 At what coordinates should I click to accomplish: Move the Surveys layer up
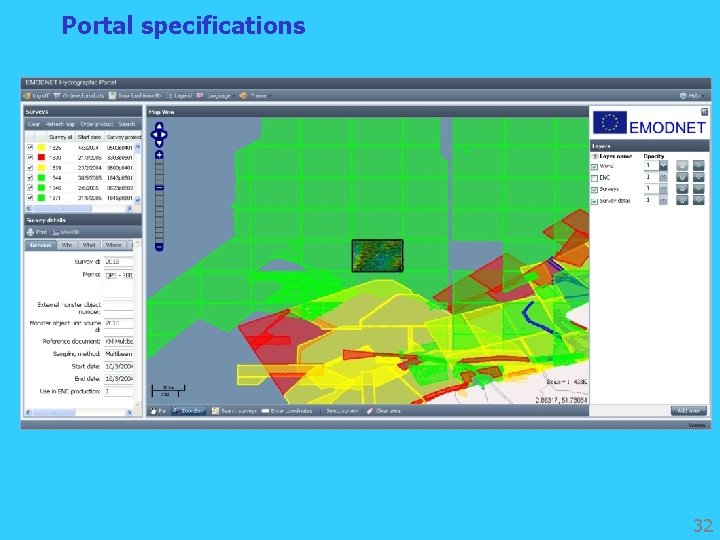[x=682, y=188]
